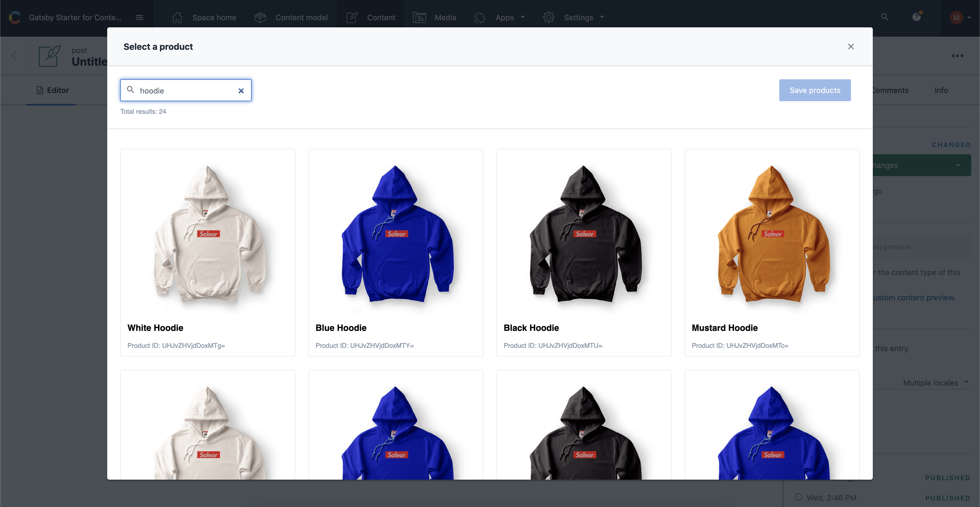The width and height of the screenshot is (980, 507).
Task: Click the Space home navigation icon
Action: (x=177, y=18)
